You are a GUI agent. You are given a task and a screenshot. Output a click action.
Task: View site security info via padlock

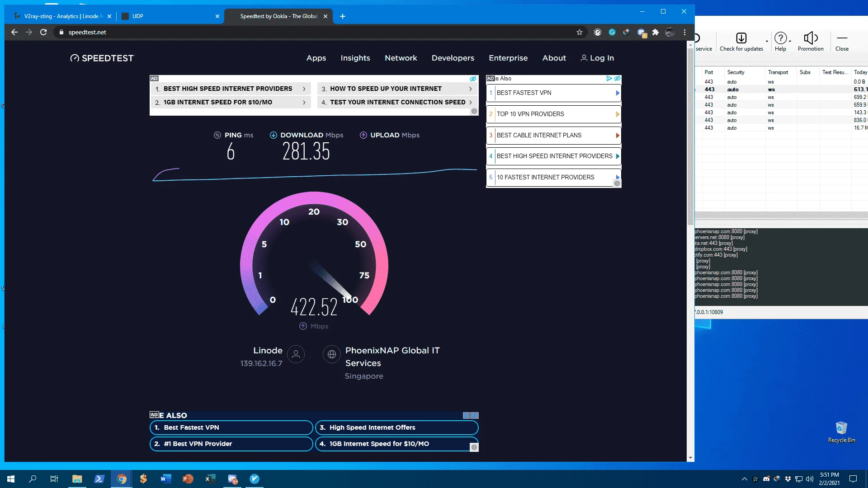point(61,32)
